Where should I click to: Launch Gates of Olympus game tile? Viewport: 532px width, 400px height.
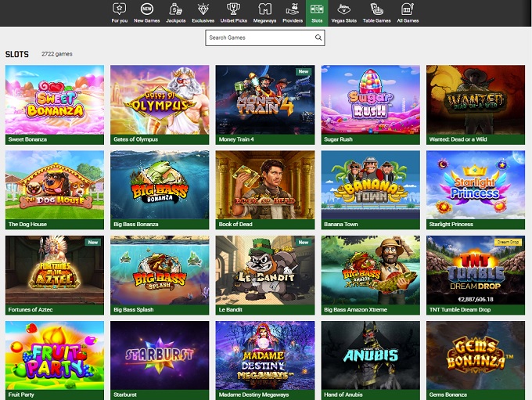coord(160,99)
